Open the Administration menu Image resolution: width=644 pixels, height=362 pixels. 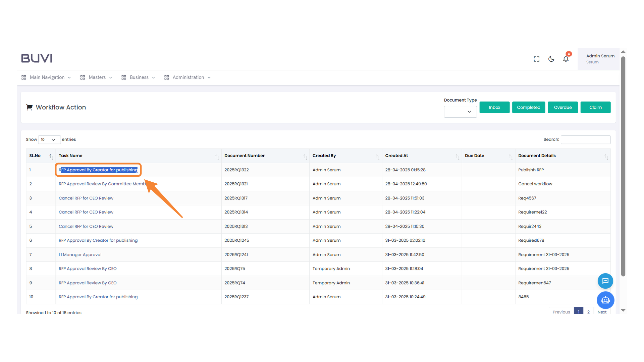click(x=188, y=77)
